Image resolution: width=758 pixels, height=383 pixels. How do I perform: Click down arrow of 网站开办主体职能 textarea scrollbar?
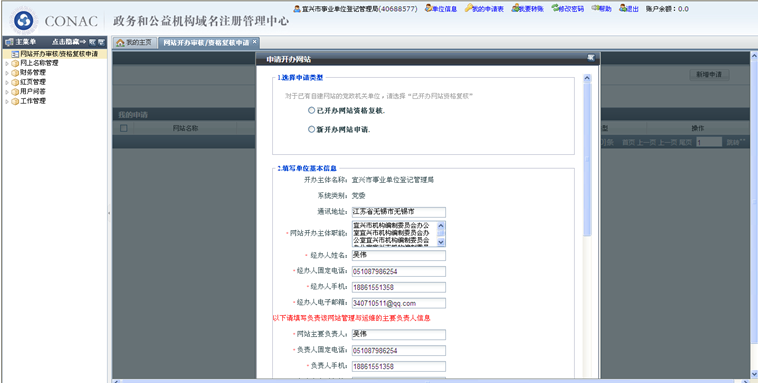pos(441,242)
